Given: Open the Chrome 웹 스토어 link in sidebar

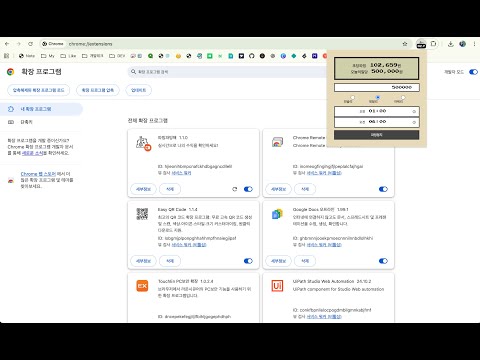Looking at the screenshot, I should click(38, 174).
